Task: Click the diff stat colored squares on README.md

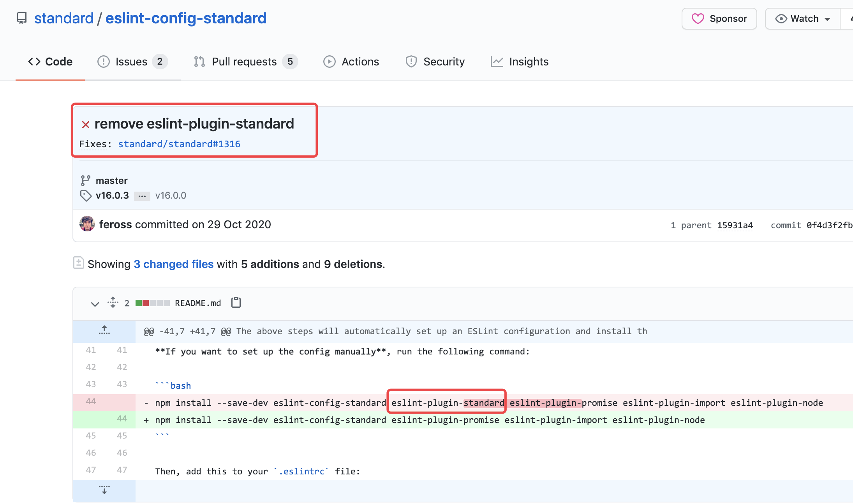Action: pos(152,303)
